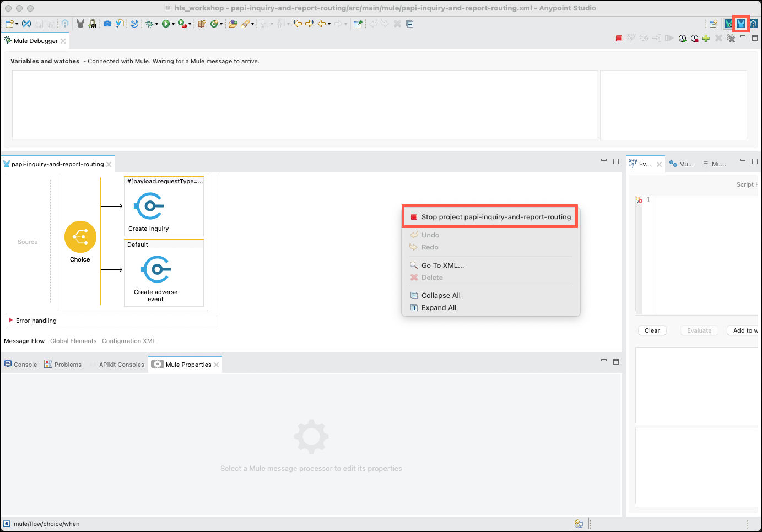The image size is (762, 532).
Task: Click the red Stop debugger icon
Action: click(x=619, y=38)
